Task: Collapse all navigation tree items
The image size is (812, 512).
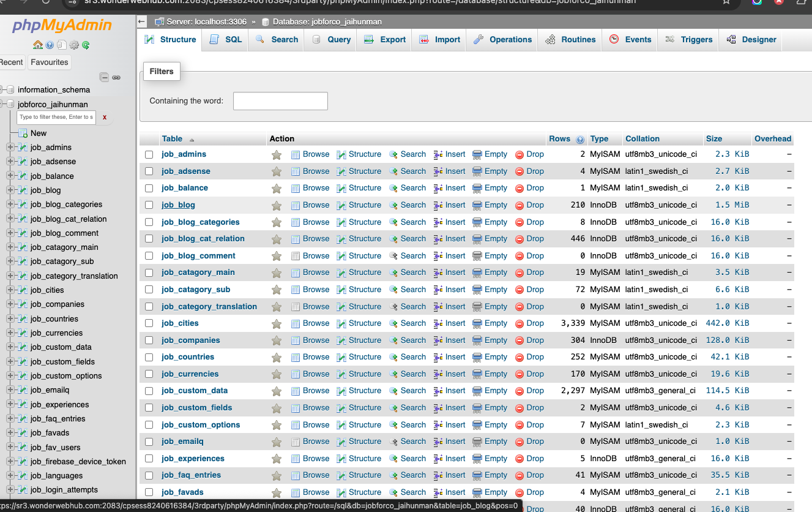Action: point(104,77)
